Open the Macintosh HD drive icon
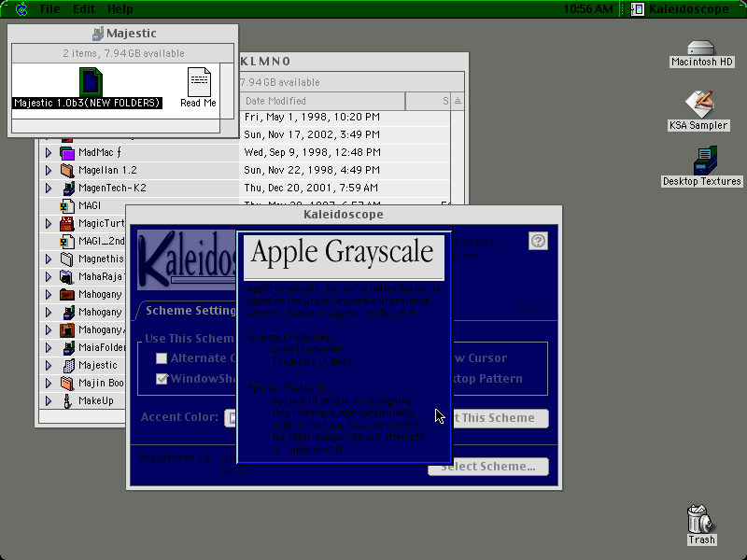This screenshot has width=747, height=560. point(701,48)
